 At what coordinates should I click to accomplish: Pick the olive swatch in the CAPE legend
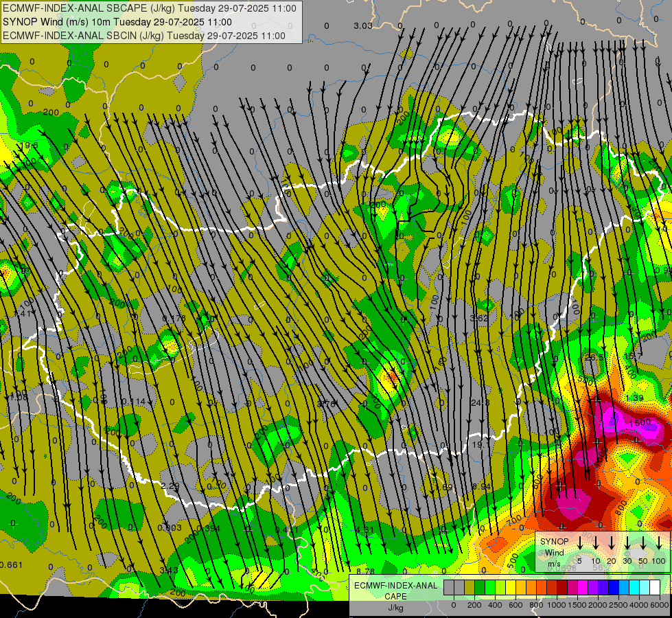point(470,587)
